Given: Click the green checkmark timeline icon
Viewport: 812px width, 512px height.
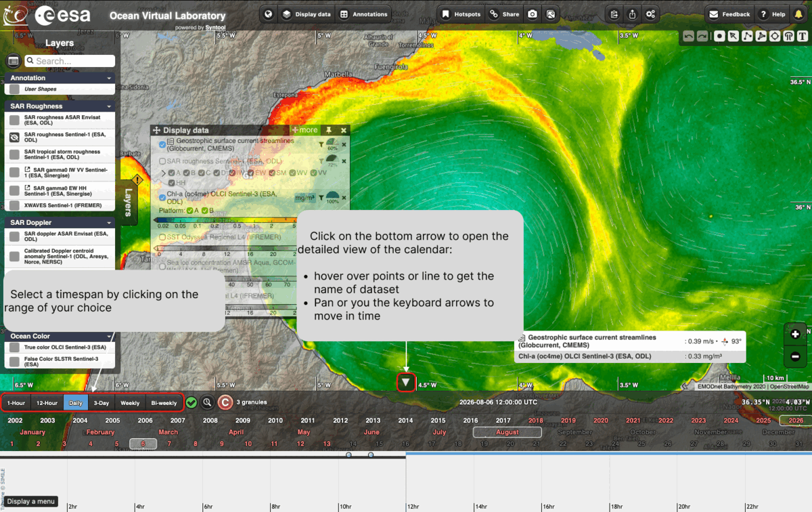Looking at the screenshot, I should coord(191,402).
